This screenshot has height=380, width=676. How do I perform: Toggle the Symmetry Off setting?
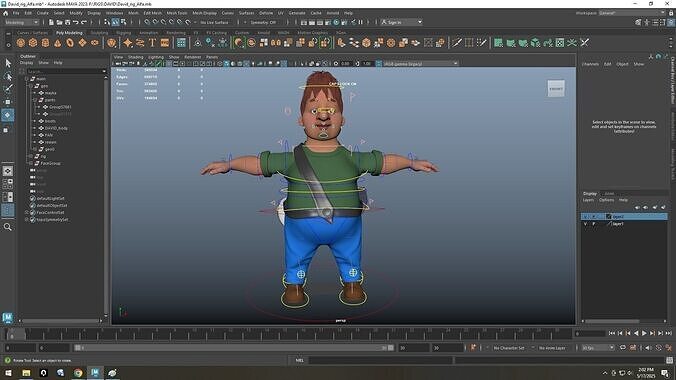263,22
